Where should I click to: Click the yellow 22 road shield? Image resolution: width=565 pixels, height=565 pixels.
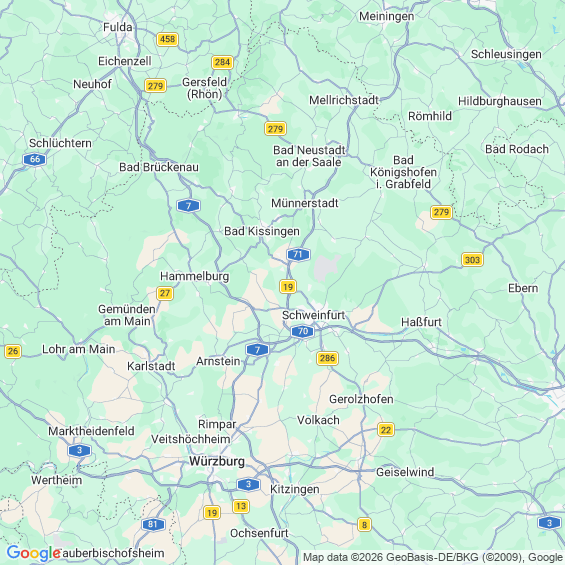coord(386,430)
